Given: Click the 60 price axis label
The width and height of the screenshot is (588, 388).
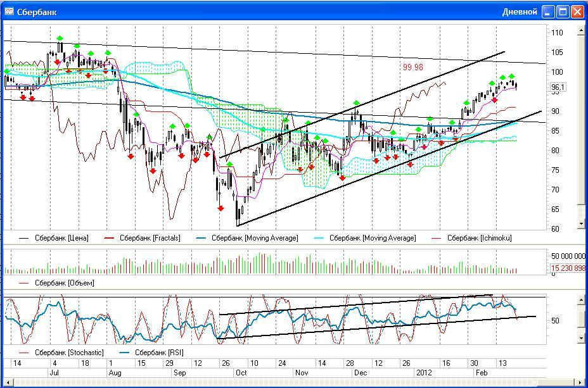Looking at the screenshot, I should 557,229.
